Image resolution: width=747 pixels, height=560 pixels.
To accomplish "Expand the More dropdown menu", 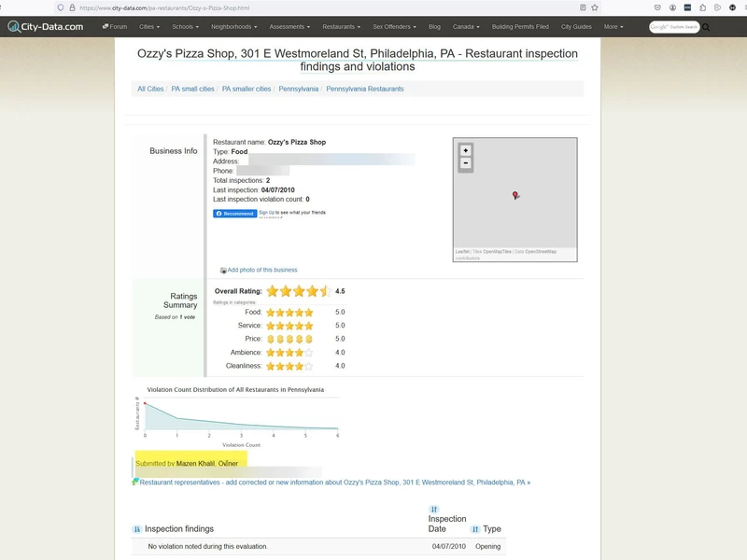I will pos(613,27).
